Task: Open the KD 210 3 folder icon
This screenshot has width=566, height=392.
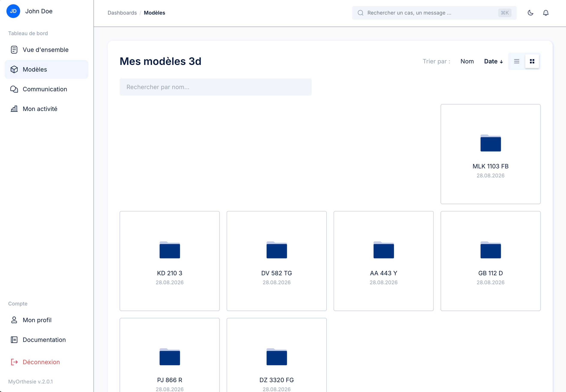Action: pos(170,250)
